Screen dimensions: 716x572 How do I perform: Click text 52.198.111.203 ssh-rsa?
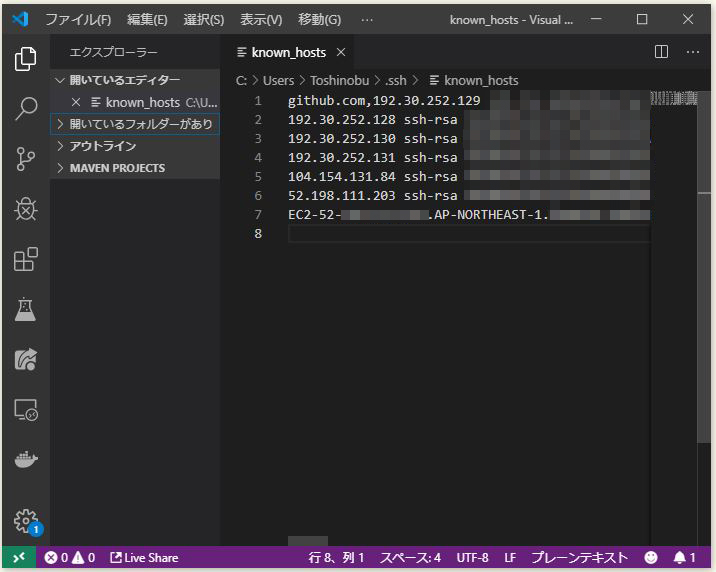point(372,196)
